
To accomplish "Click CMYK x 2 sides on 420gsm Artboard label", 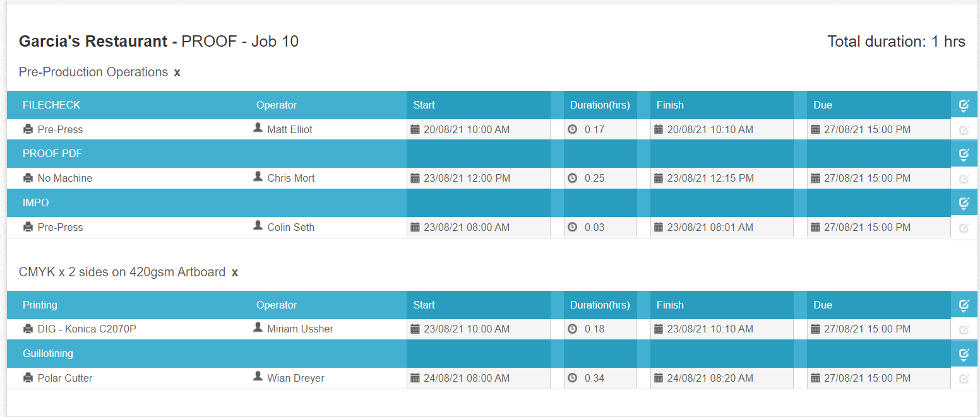I will pos(122,272).
